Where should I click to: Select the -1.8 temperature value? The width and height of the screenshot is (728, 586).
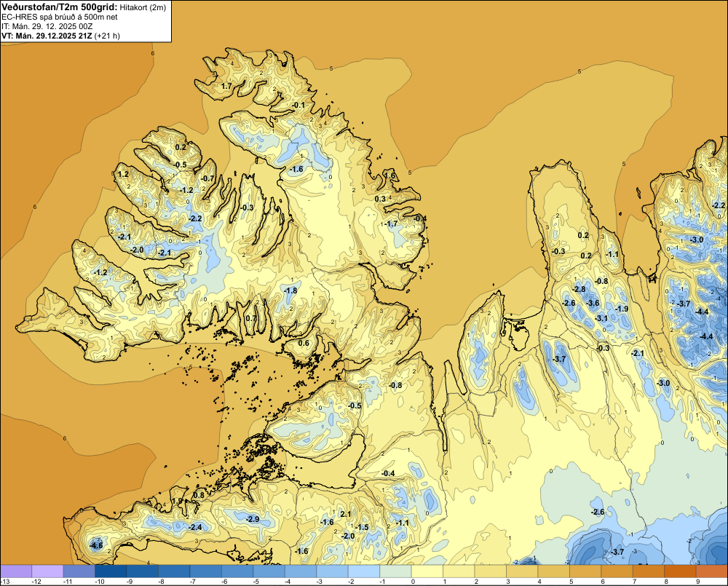coord(290,290)
